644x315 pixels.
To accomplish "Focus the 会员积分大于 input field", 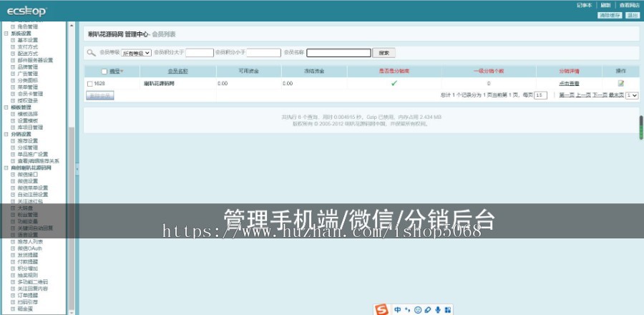I will click(200, 53).
